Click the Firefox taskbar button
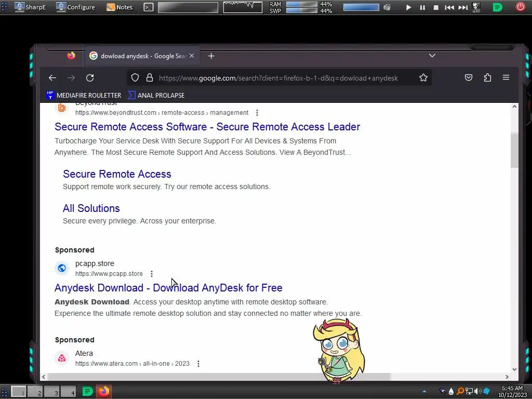 (104, 391)
